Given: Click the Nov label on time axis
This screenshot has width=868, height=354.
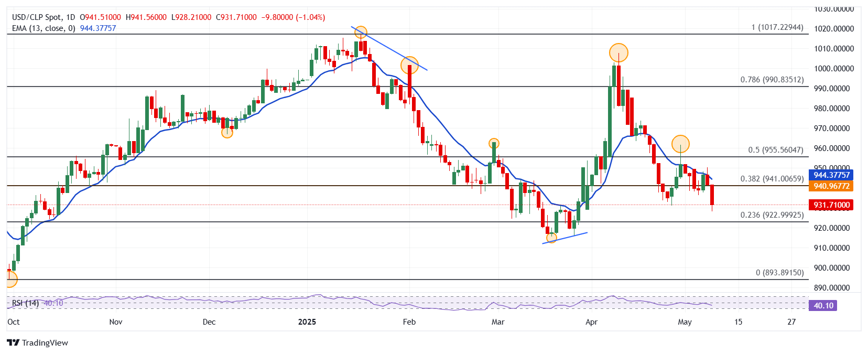Looking at the screenshot, I should point(116,322).
